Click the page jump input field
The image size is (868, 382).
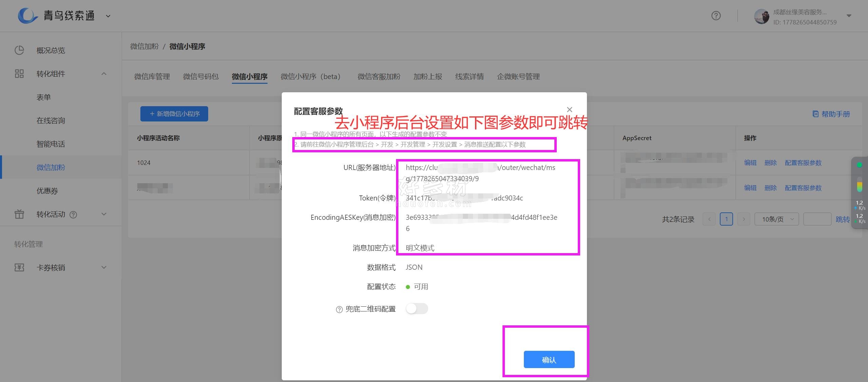pos(817,219)
